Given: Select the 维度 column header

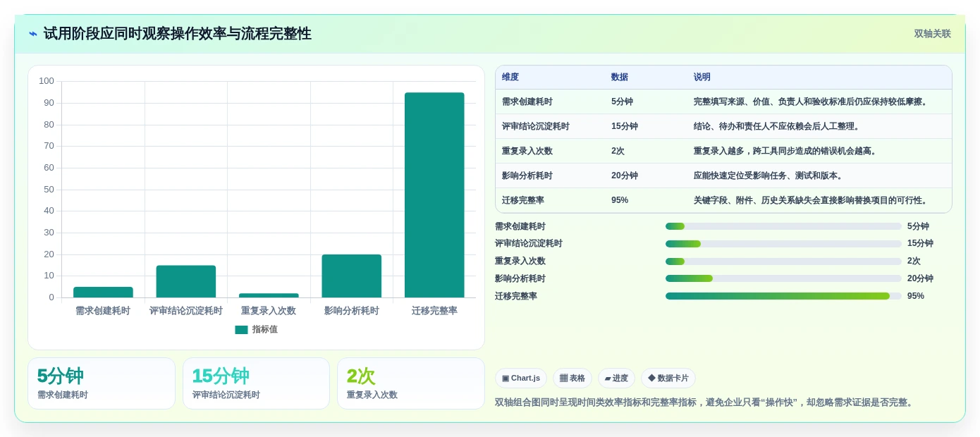Looking at the screenshot, I should click(510, 78).
